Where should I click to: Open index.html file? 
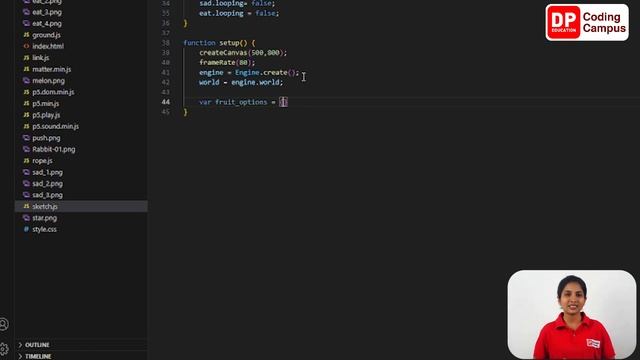[x=48, y=47]
